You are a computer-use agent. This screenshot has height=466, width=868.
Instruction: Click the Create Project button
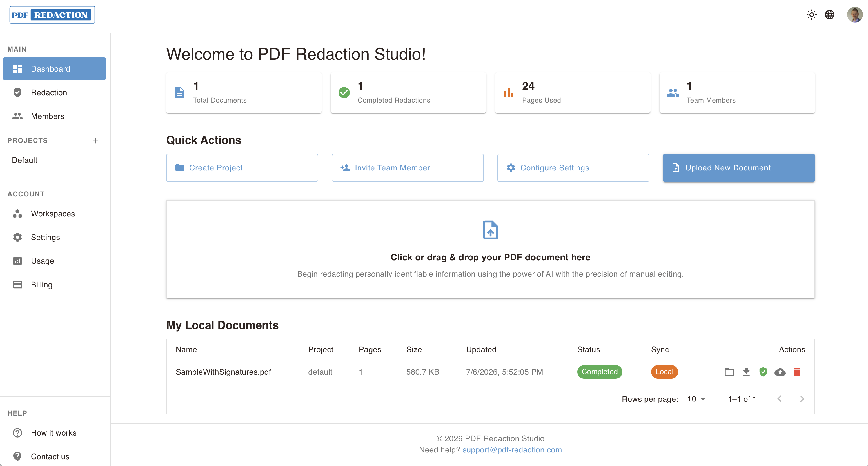tap(242, 168)
